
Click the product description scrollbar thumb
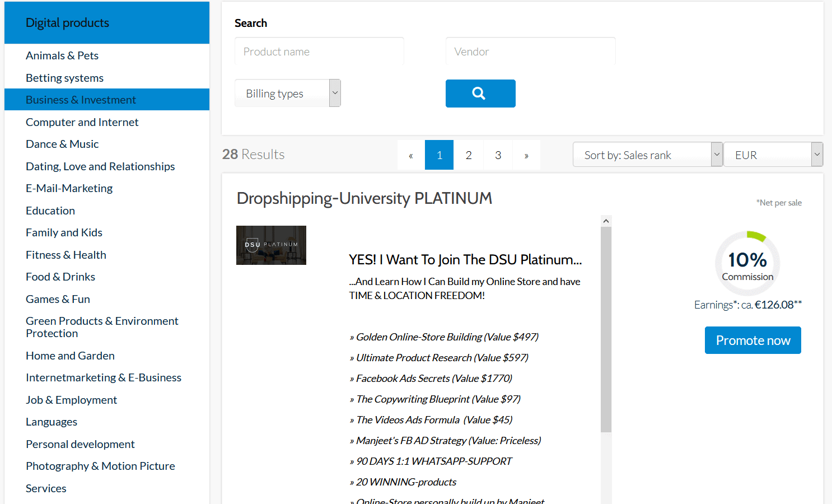click(606, 329)
